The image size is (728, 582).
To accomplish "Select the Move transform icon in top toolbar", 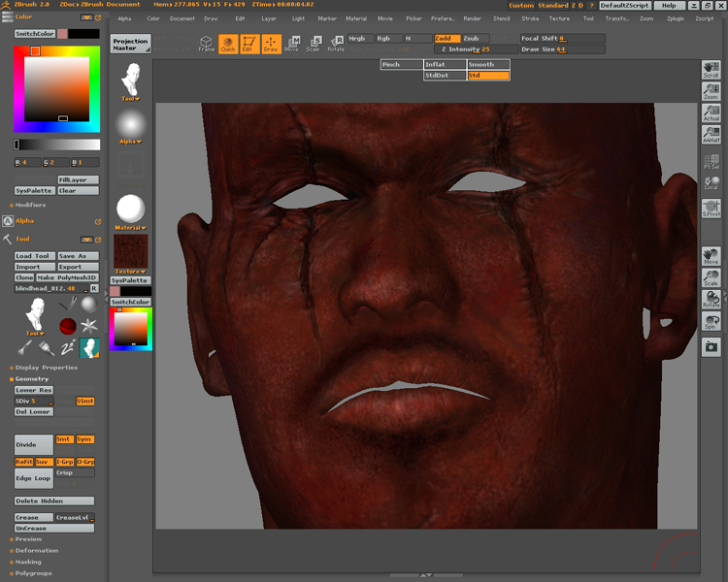I will (292, 43).
